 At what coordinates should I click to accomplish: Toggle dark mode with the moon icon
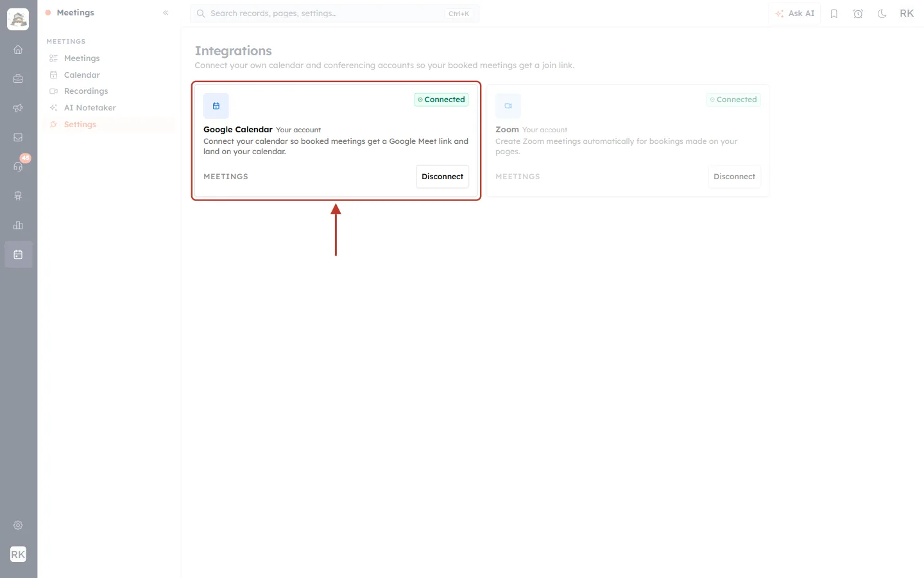[882, 13]
